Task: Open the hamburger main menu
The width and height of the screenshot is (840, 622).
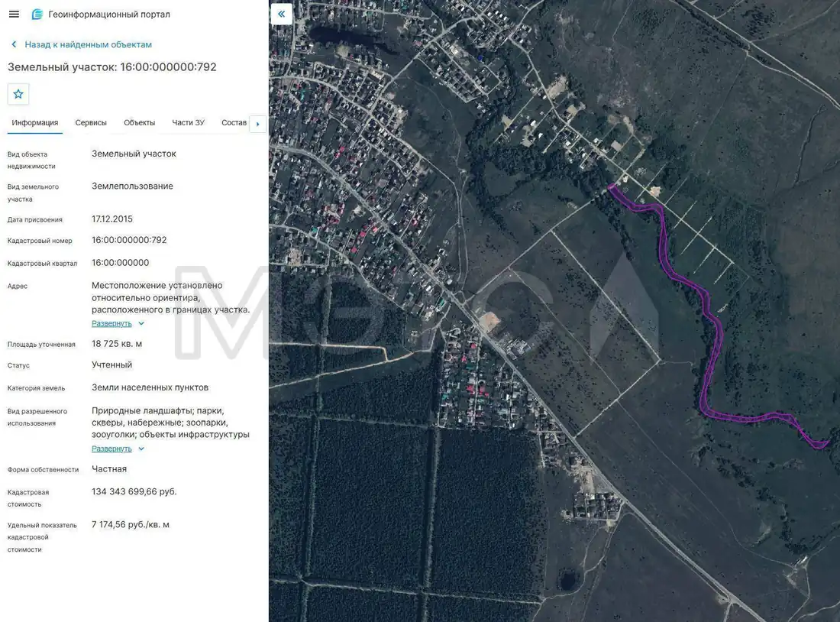Action: [14, 15]
